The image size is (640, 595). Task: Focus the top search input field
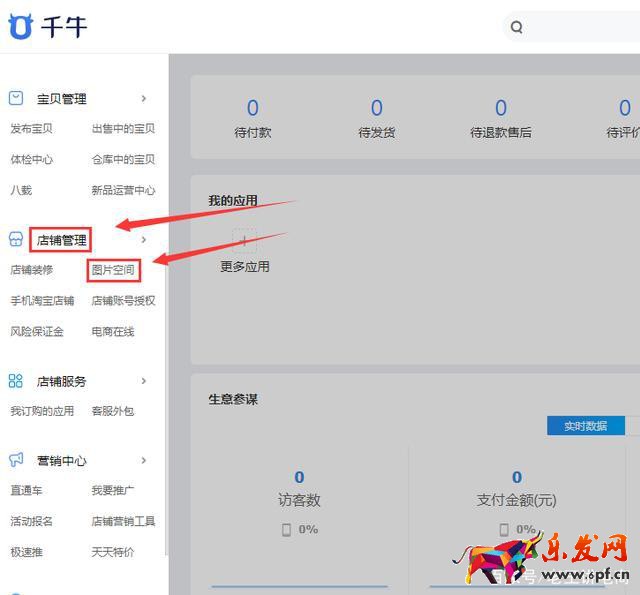(580, 28)
